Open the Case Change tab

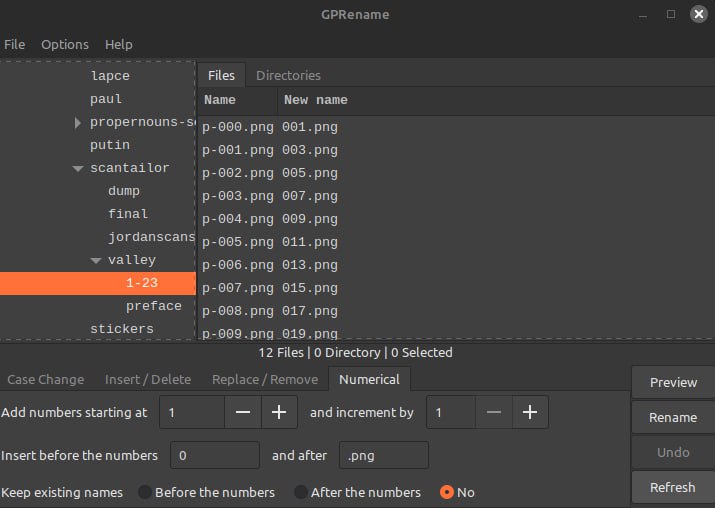46,379
